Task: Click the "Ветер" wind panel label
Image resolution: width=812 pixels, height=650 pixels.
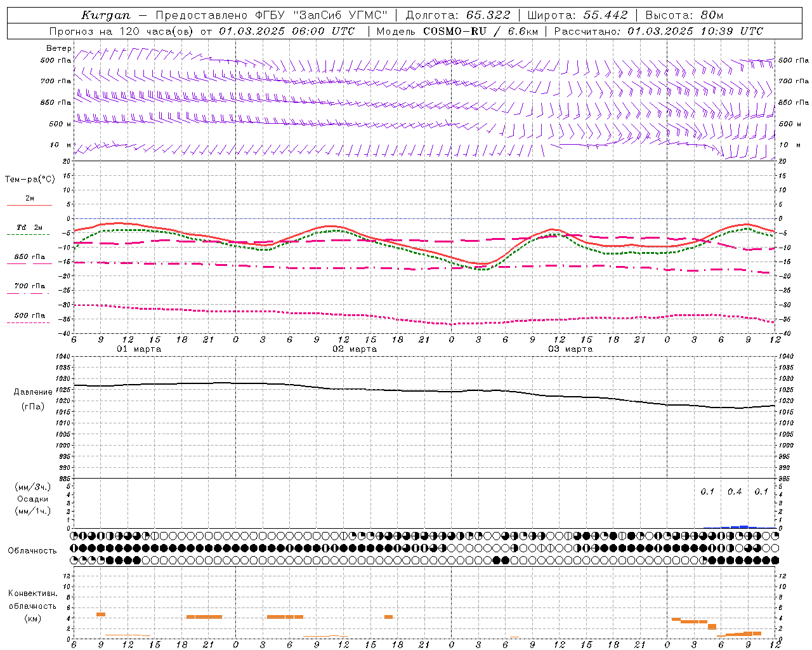Action: [x=58, y=48]
